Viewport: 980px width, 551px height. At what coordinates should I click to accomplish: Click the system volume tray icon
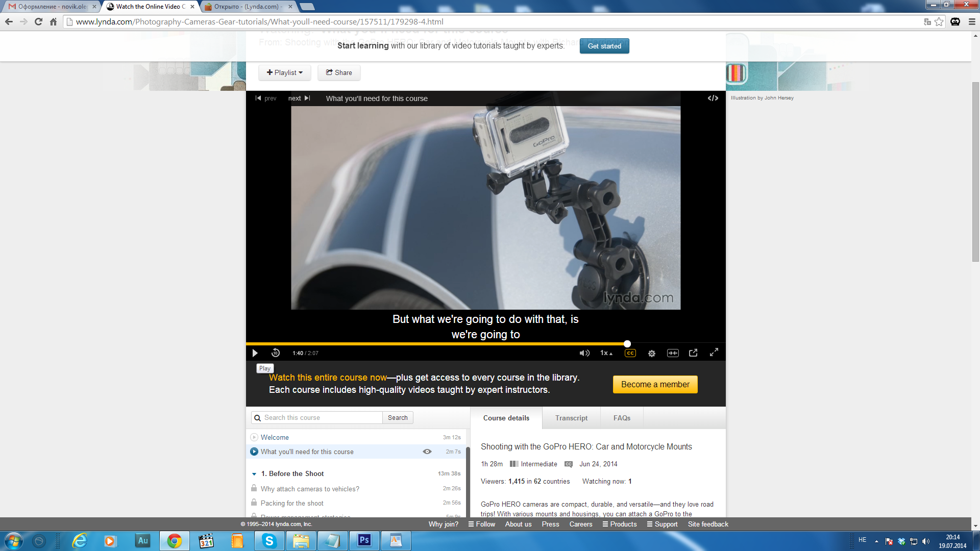click(926, 541)
